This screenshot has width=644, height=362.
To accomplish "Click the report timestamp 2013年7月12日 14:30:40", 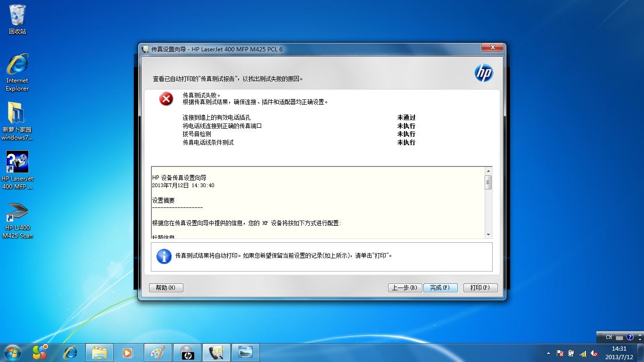I will click(x=183, y=186).
